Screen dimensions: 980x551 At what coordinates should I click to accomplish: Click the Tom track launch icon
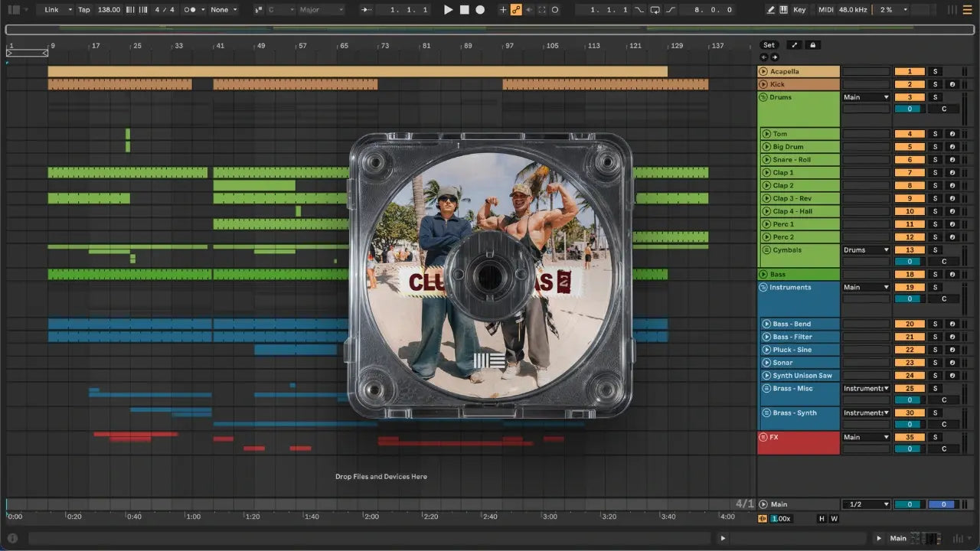pos(766,134)
